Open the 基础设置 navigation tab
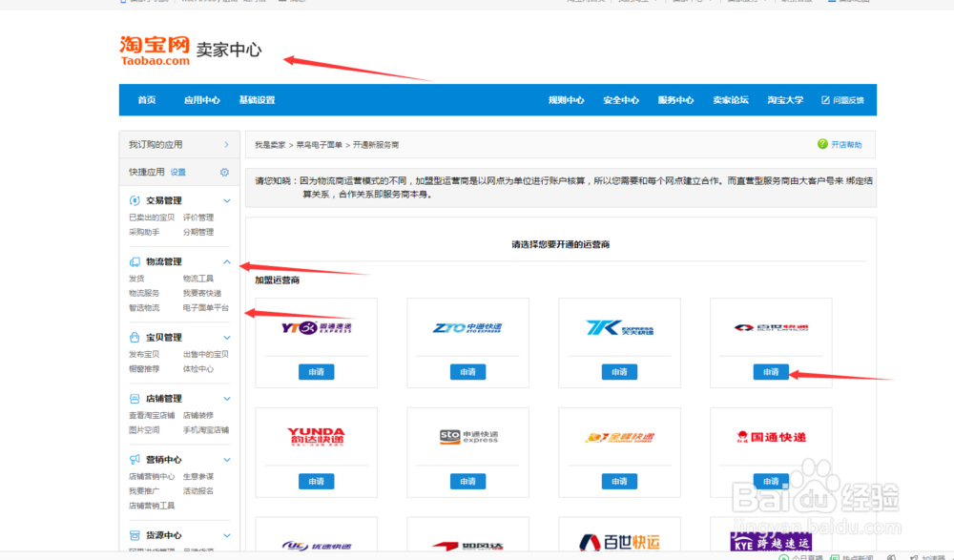The width and height of the screenshot is (954, 560). (257, 100)
